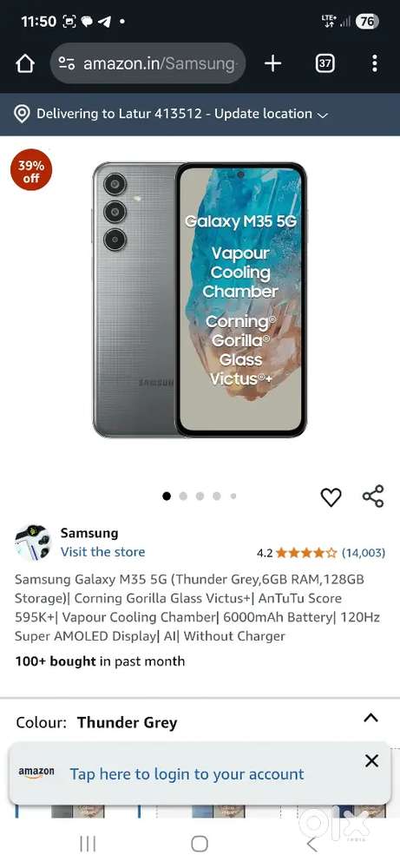400x868 pixels.
Task: Open the 14,003 ratings link
Action: point(364,552)
